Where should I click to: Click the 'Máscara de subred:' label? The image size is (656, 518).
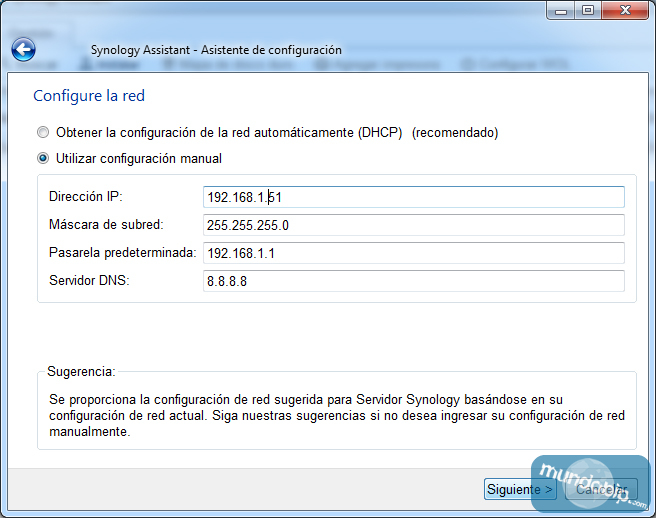tap(106, 225)
